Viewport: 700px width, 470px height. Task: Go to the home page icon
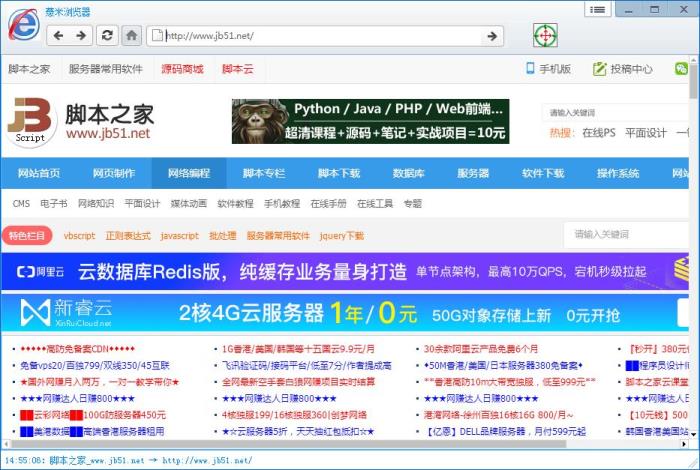[132, 36]
